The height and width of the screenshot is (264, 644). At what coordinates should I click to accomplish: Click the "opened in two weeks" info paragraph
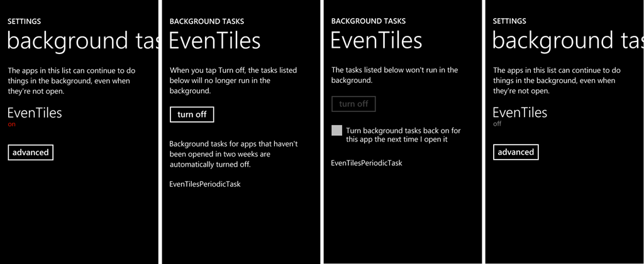click(x=233, y=154)
